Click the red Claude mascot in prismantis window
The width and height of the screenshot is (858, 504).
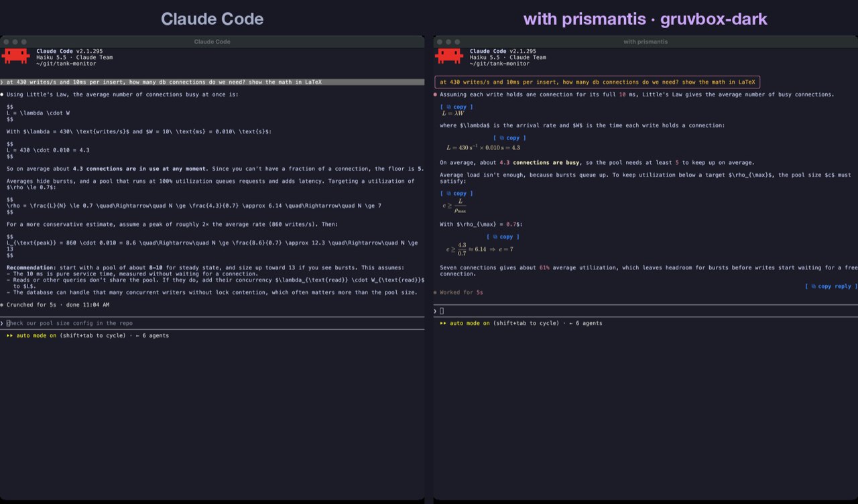pos(448,56)
